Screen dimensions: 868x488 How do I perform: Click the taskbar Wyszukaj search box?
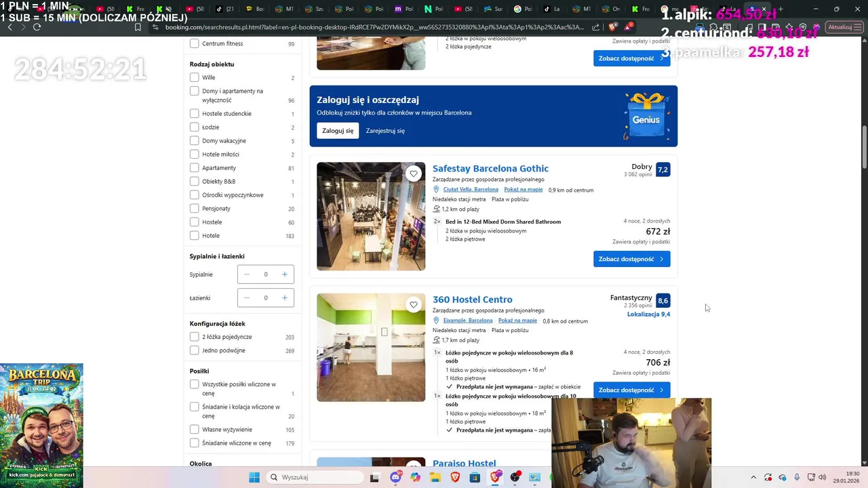(x=314, y=477)
